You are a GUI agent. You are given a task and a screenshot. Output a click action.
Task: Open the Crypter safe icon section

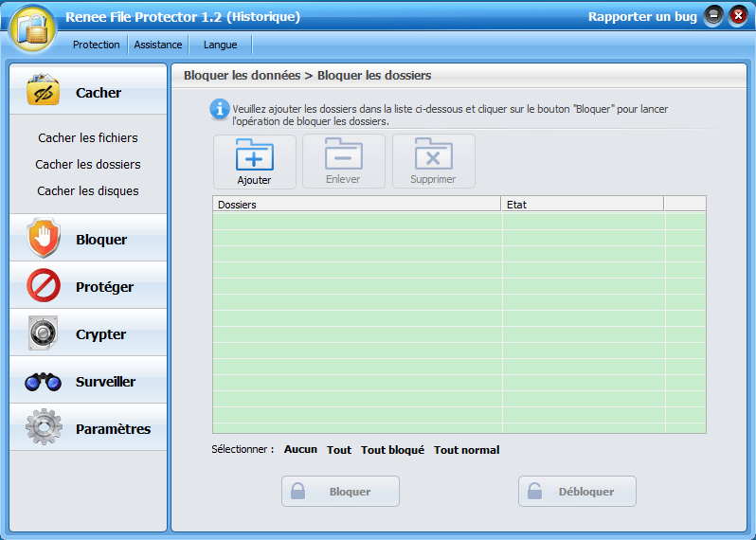(44, 333)
